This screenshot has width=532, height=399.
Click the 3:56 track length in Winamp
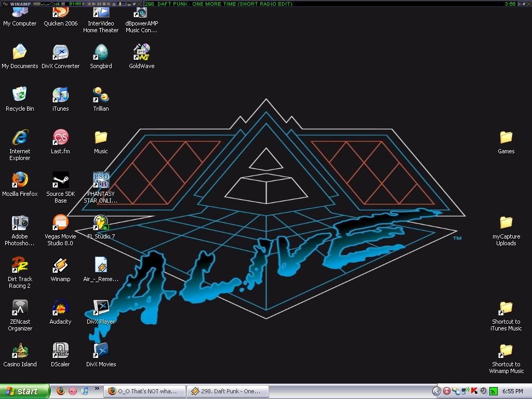(510, 4)
